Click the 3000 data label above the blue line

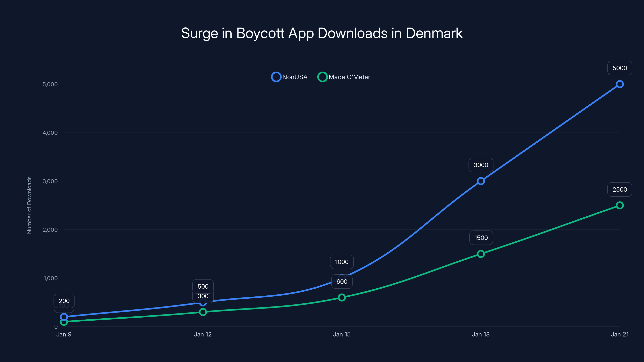481,165
